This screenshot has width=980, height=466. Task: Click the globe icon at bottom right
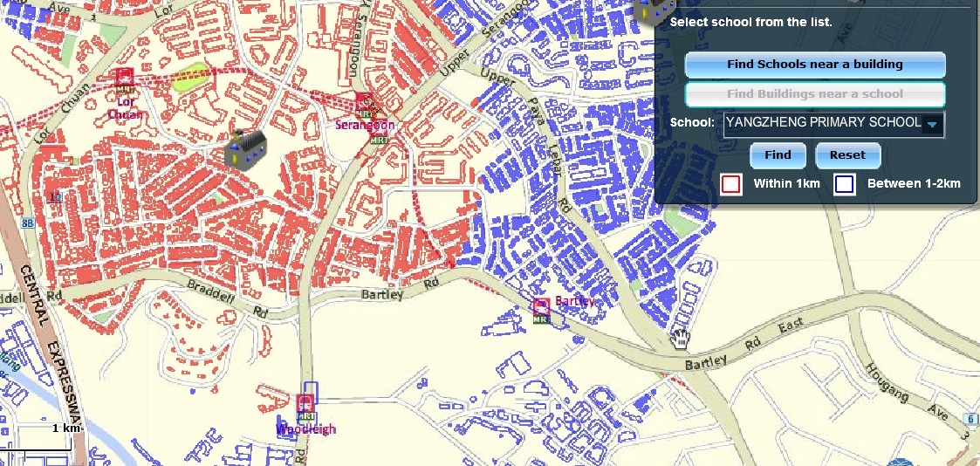(900, 462)
